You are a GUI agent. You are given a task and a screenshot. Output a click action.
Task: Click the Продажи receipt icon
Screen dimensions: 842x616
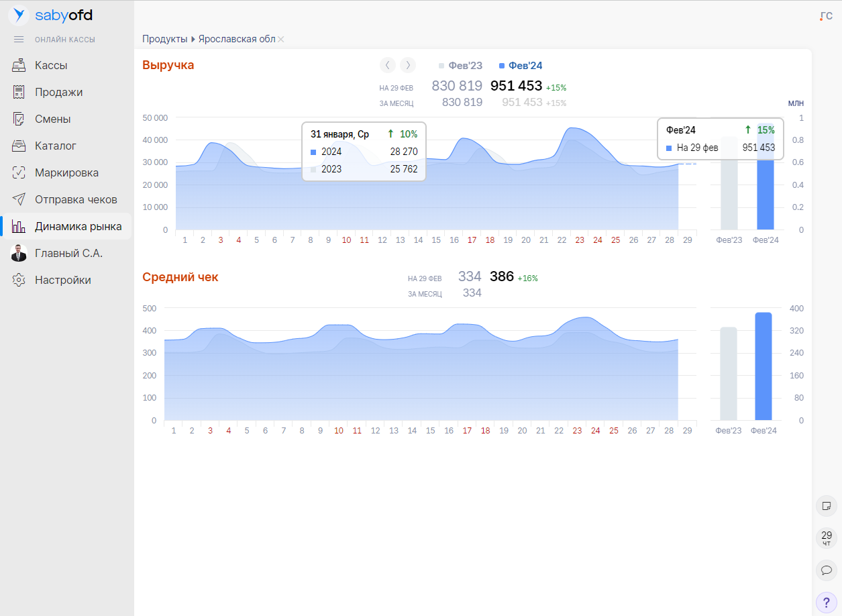pyautogui.click(x=19, y=92)
